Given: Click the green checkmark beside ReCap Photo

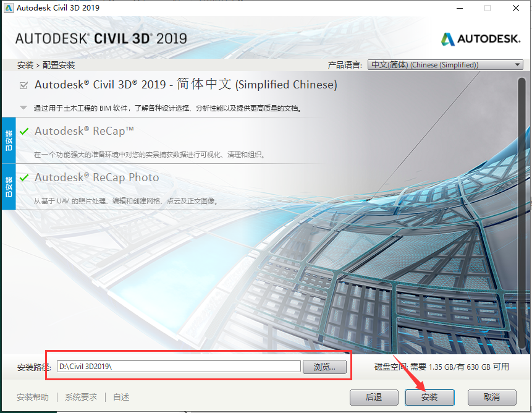Looking at the screenshot, I should pos(24,177).
